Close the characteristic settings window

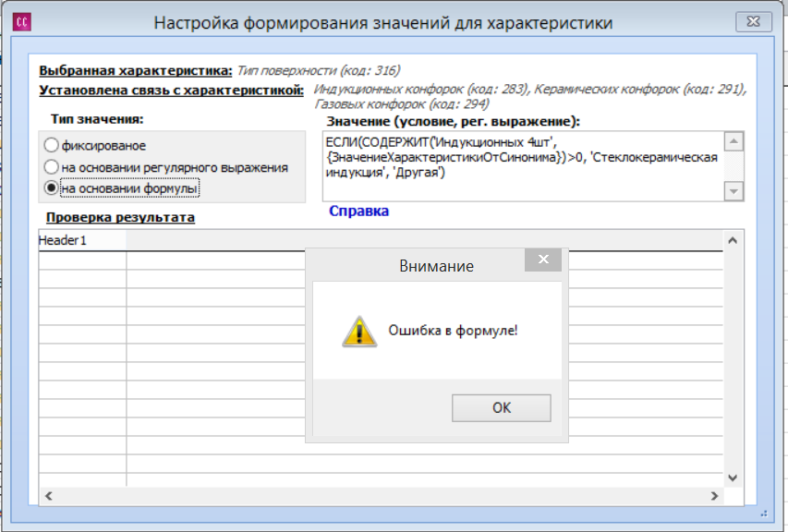tap(753, 21)
